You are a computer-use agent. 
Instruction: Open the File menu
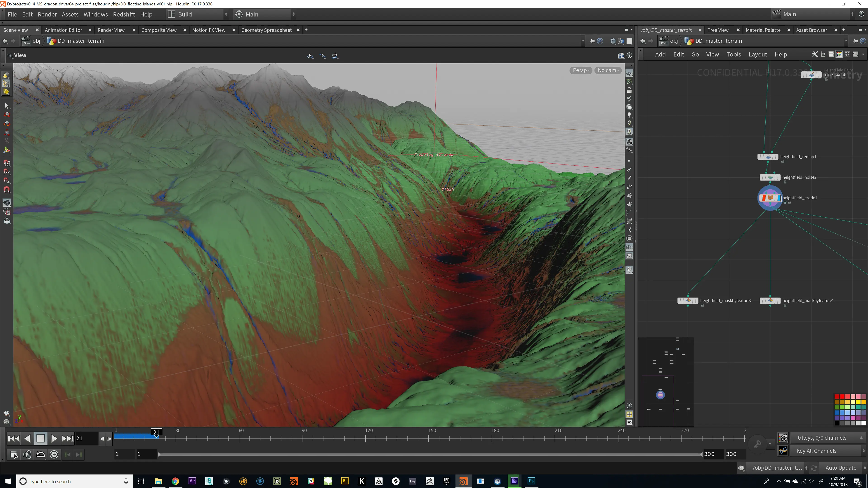coord(12,14)
